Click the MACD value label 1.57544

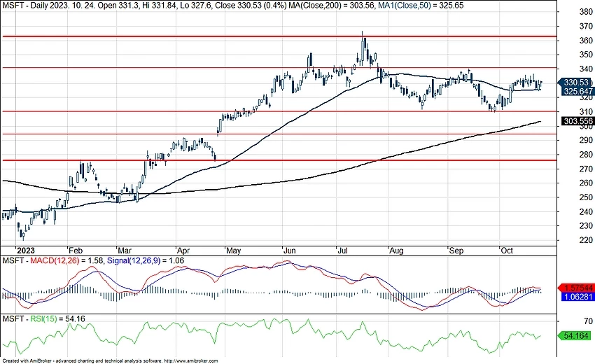[x=577, y=288]
